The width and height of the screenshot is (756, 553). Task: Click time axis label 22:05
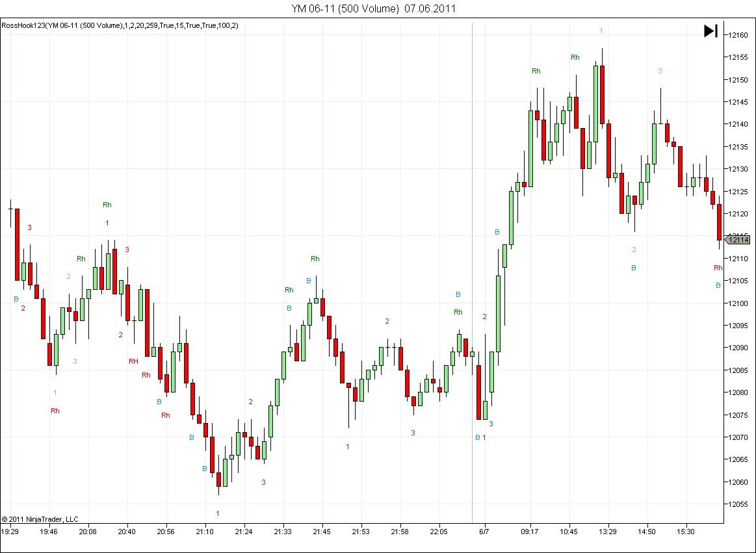pyautogui.click(x=439, y=532)
